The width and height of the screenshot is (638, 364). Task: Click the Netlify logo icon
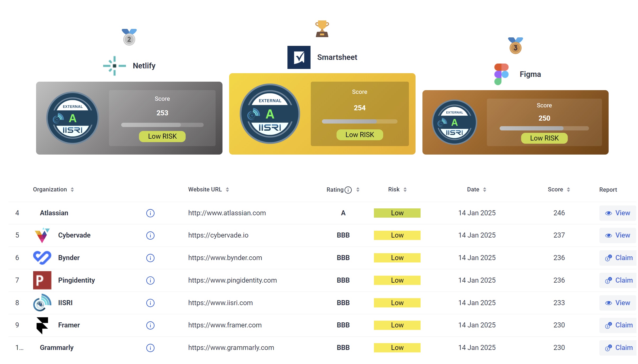coord(115,66)
